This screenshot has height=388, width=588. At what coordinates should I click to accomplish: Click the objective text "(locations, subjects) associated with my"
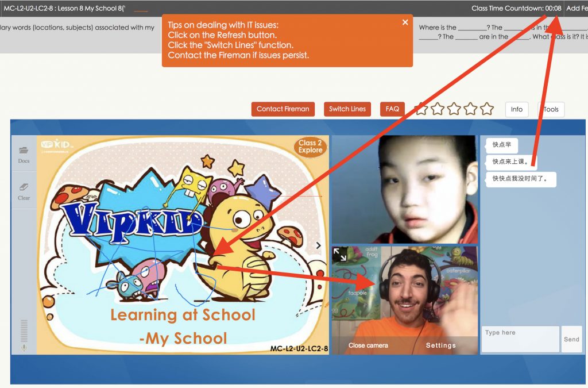point(94,28)
